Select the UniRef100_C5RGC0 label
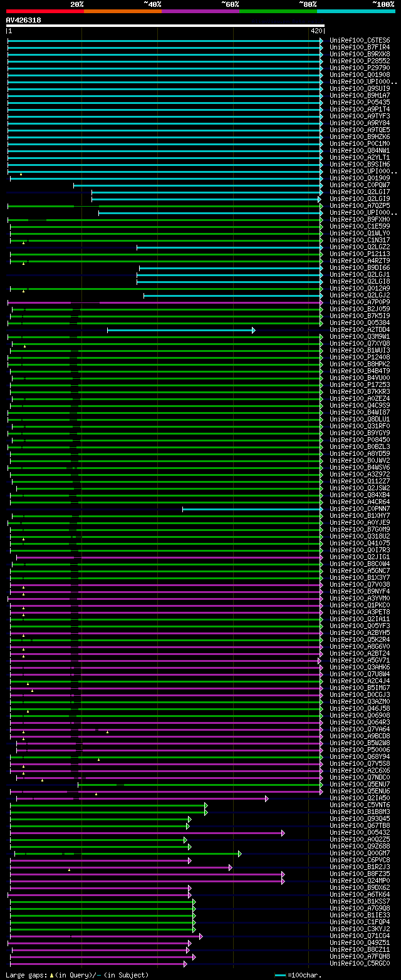Screen dimensions: 401x980 359,963
